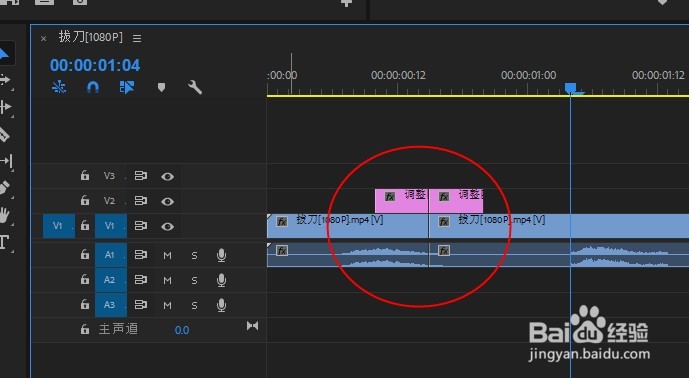Toggle sync lock on track V2
This screenshot has height=378, width=689.
[x=141, y=201]
